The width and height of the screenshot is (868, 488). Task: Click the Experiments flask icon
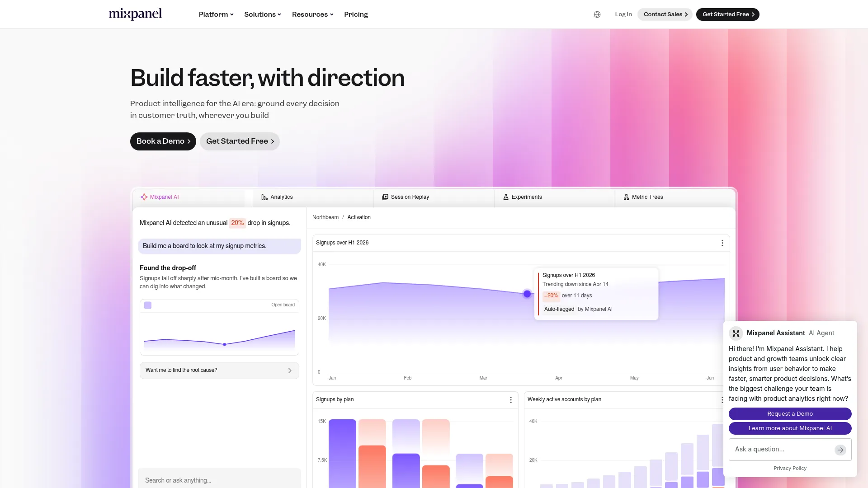pos(506,197)
